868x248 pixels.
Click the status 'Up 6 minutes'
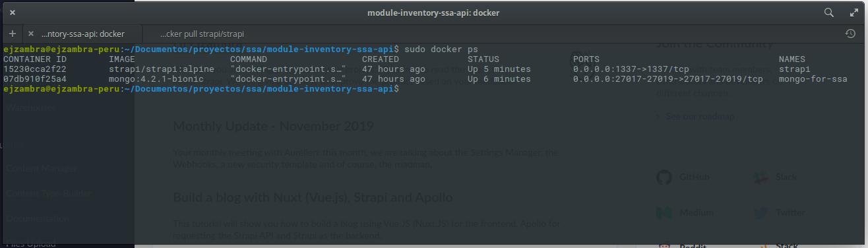499,79
